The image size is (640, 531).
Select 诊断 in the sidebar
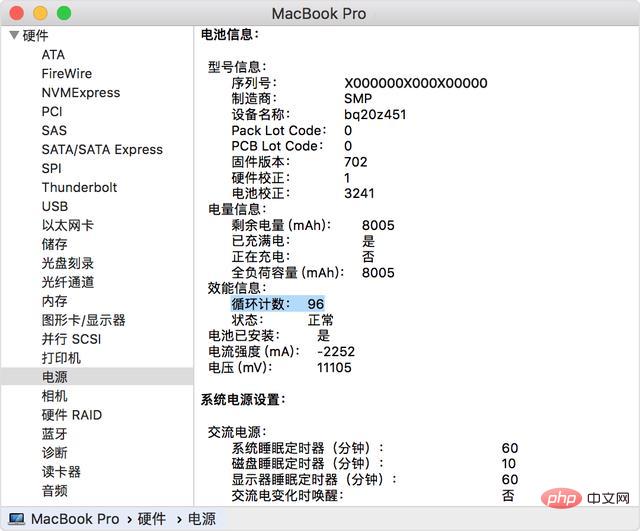pos(55,453)
